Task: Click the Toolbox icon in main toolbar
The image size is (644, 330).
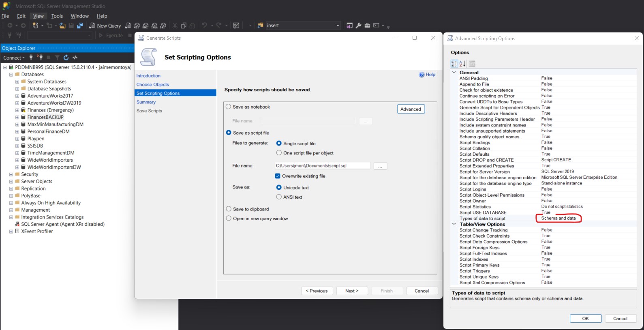Action: (x=367, y=26)
